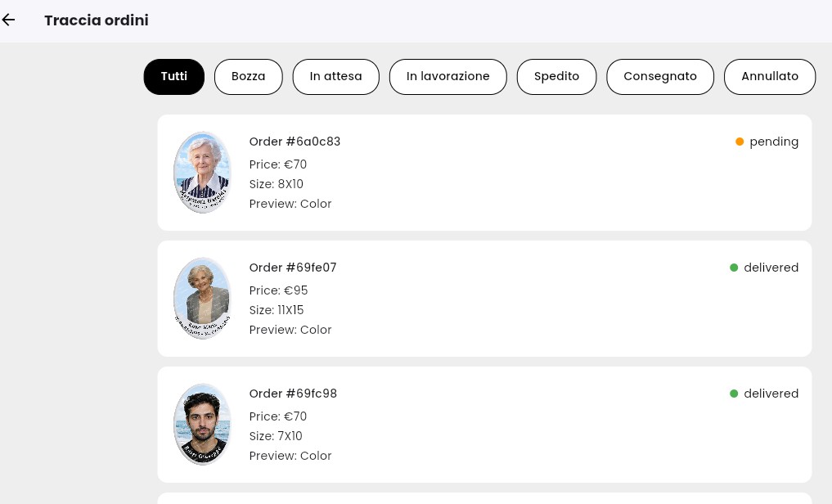This screenshot has height=504, width=832.
Task: Show Consegnato orders
Action: 660,77
